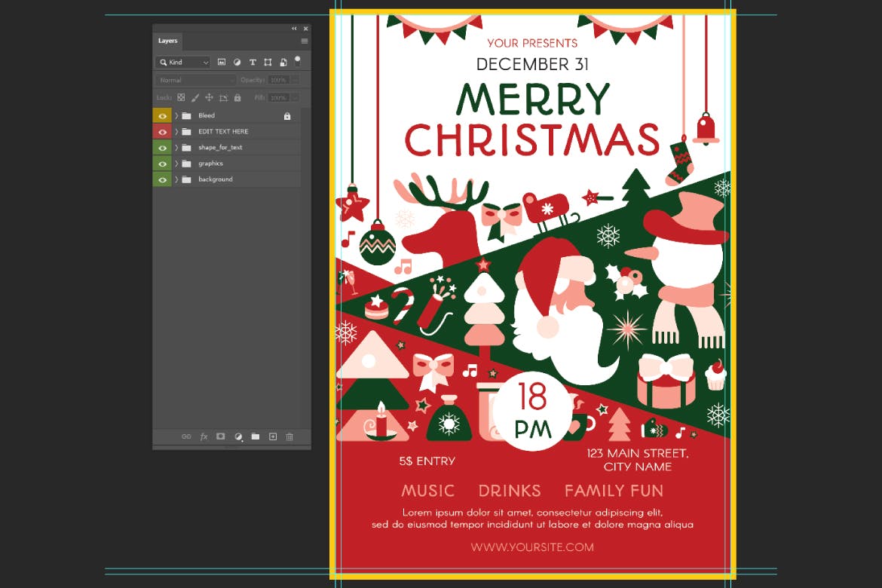
Task: Select the Layers tab
Action: click(x=167, y=41)
